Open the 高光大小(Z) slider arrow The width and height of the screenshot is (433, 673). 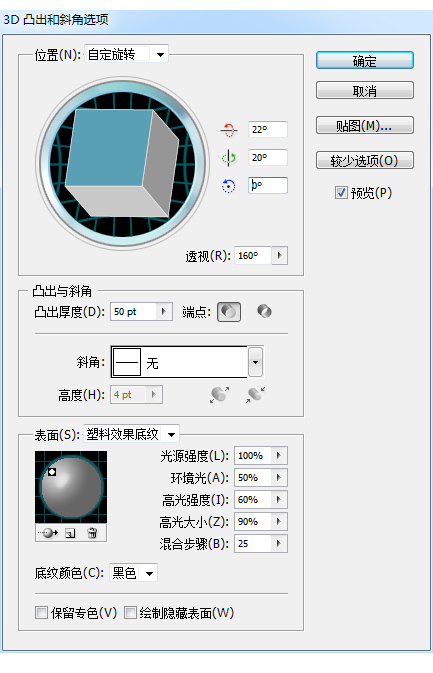(279, 521)
